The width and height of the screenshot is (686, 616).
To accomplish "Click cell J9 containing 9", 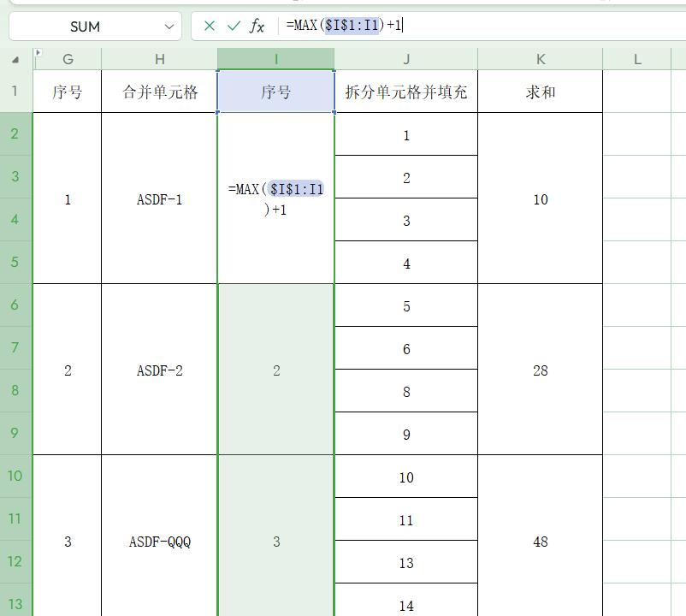I will coord(406,434).
